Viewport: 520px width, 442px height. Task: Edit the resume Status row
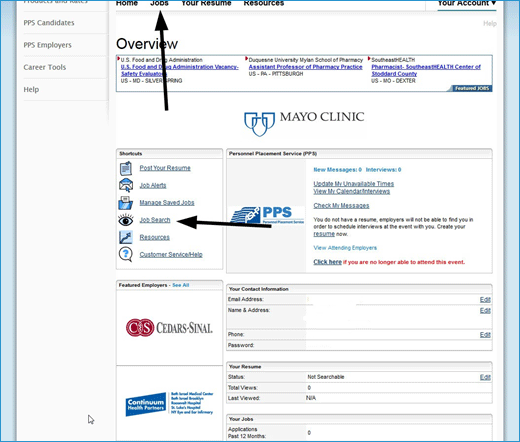(485, 377)
